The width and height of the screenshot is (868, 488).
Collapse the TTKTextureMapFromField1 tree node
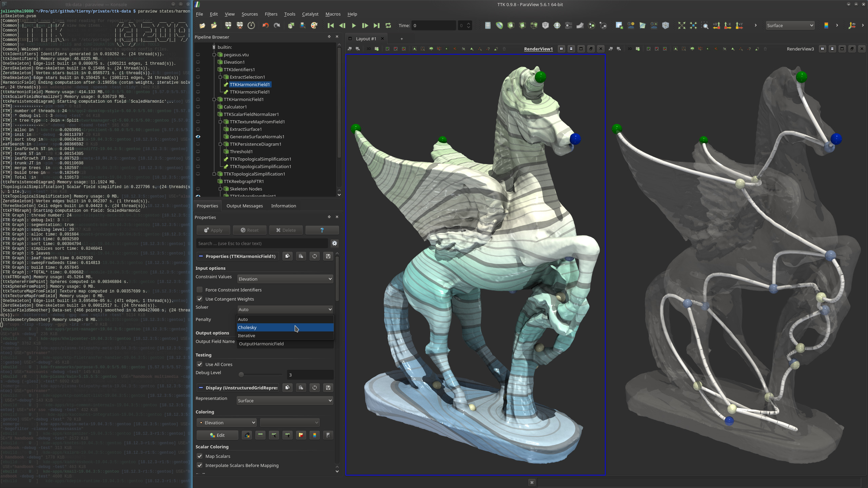click(x=220, y=122)
